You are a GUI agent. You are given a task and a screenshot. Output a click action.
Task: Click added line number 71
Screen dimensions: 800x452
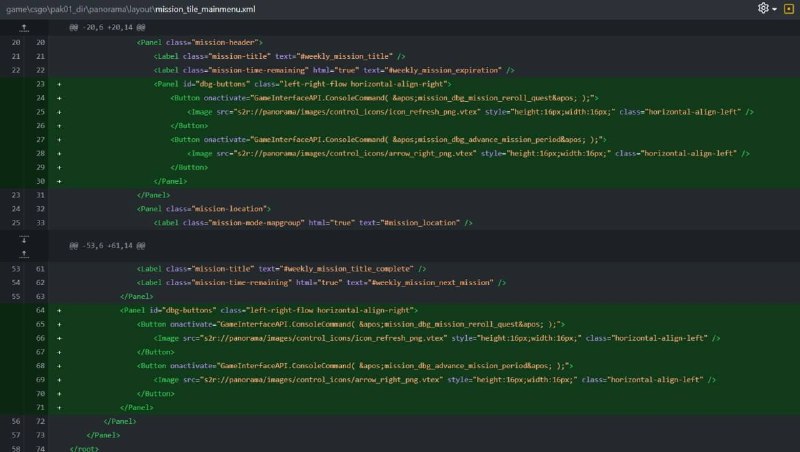point(40,408)
